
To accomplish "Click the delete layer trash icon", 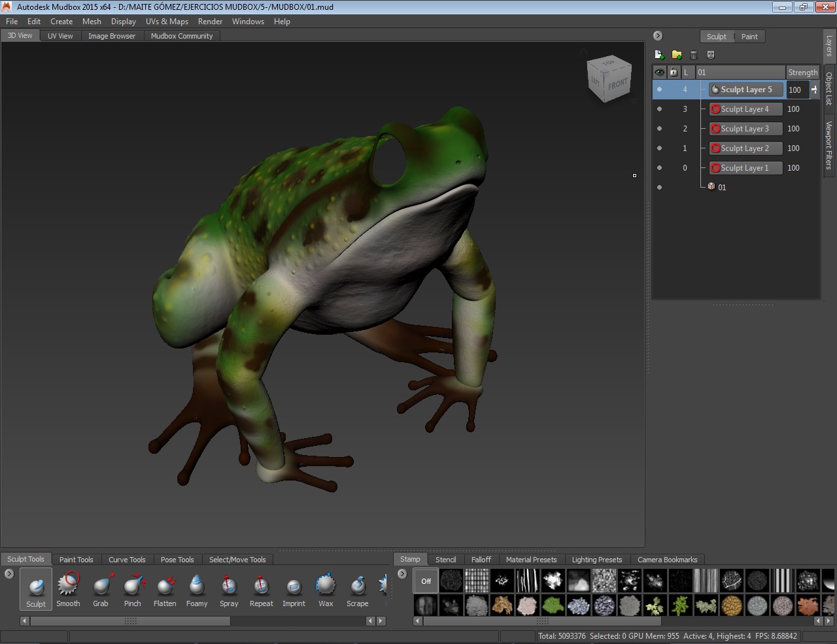I will pyautogui.click(x=694, y=55).
